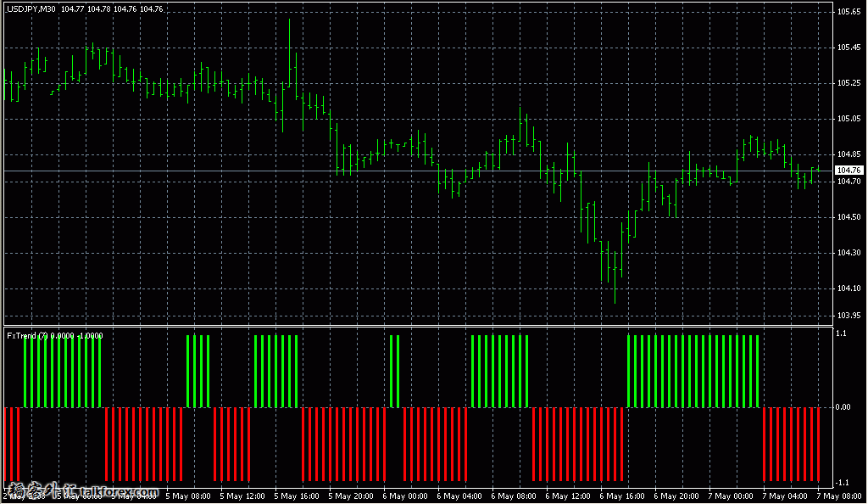Click the 105.25 price axis label
This screenshot has width=868, height=504.
click(849, 83)
